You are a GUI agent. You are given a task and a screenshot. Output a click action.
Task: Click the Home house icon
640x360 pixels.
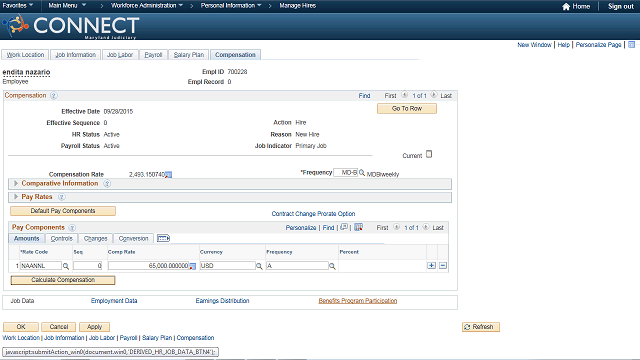[566, 6]
